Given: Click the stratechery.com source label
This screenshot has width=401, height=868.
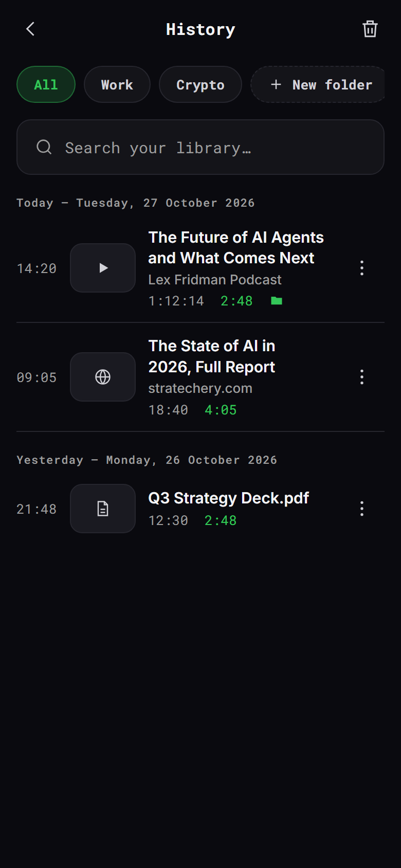Looking at the screenshot, I should [200, 388].
